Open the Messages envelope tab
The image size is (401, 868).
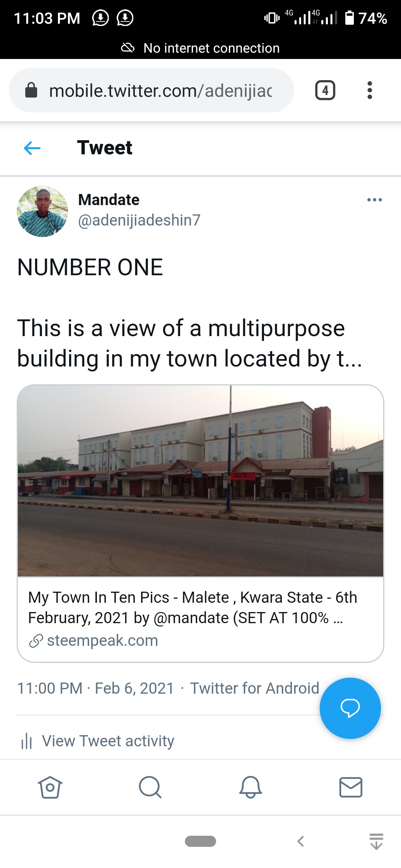pyautogui.click(x=351, y=787)
